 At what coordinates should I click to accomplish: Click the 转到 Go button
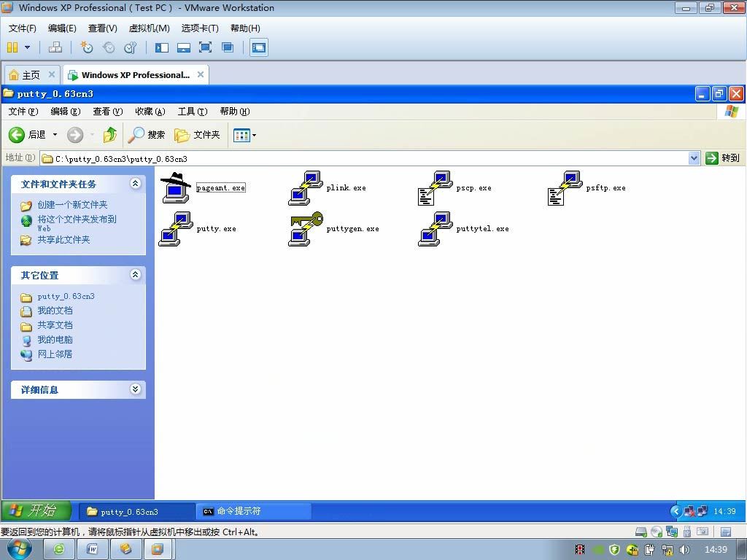[723, 158]
